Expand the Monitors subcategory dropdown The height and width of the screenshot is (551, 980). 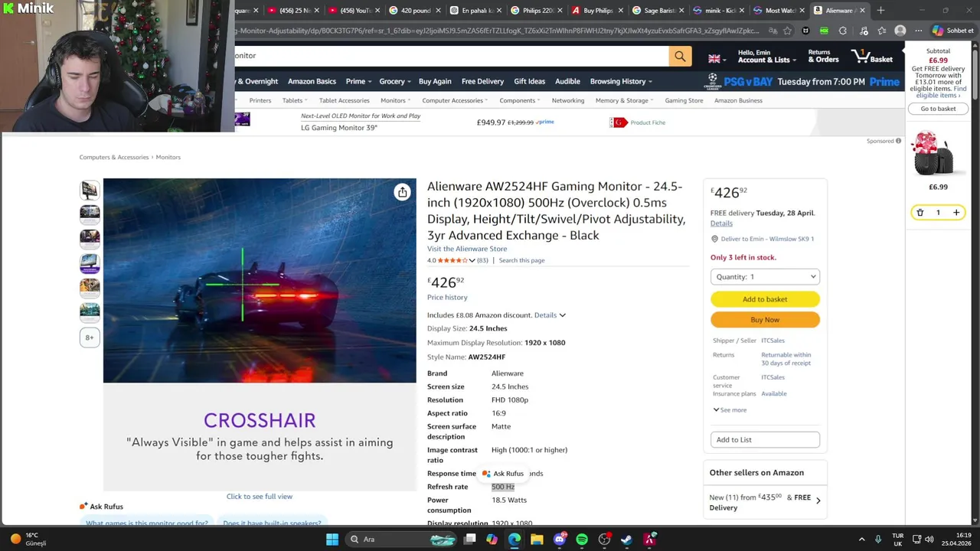coord(396,100)
